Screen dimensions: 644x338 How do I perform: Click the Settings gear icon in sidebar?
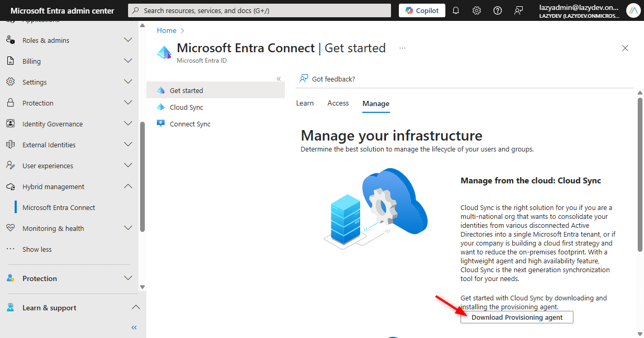point(10,82)
